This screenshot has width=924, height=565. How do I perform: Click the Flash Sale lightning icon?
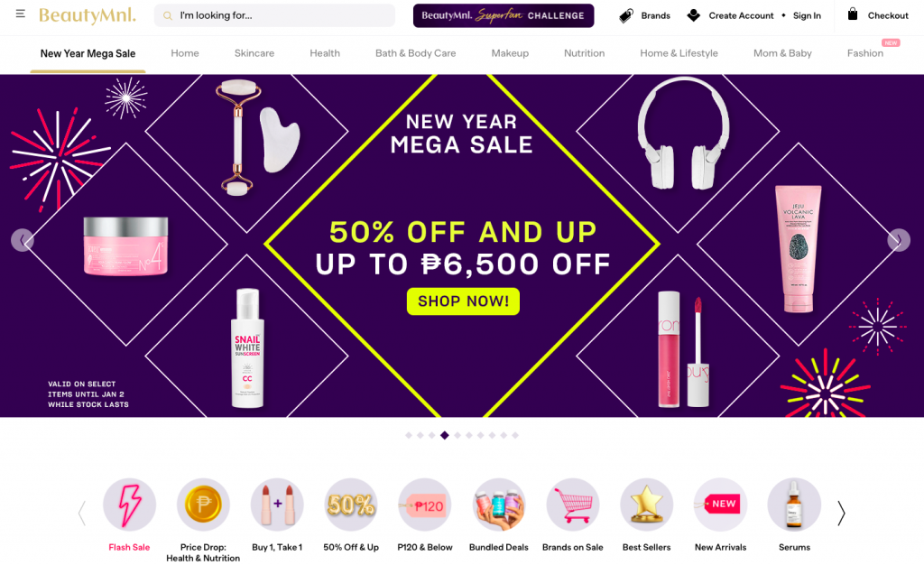[x=129, y=505]
